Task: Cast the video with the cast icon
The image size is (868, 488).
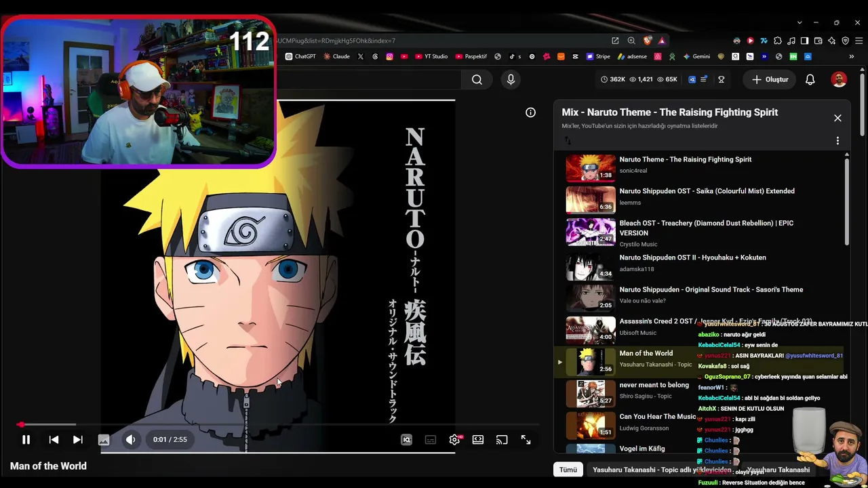Action: 502,440
